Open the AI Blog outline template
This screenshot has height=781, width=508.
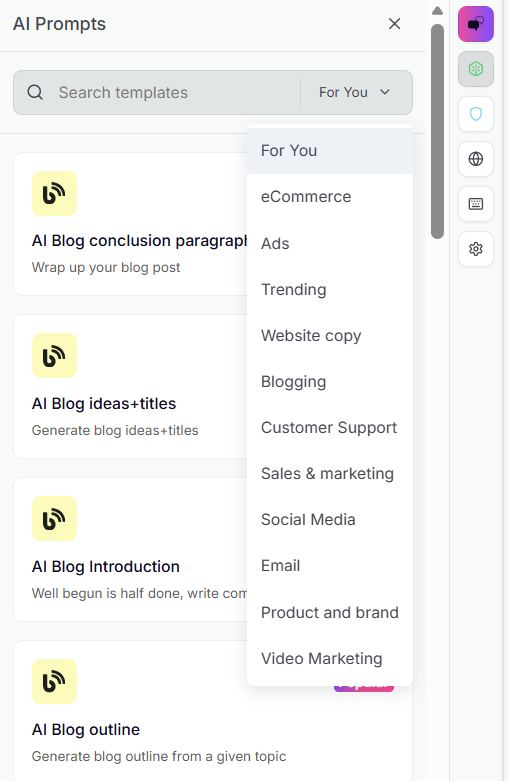tap(86, 729)
